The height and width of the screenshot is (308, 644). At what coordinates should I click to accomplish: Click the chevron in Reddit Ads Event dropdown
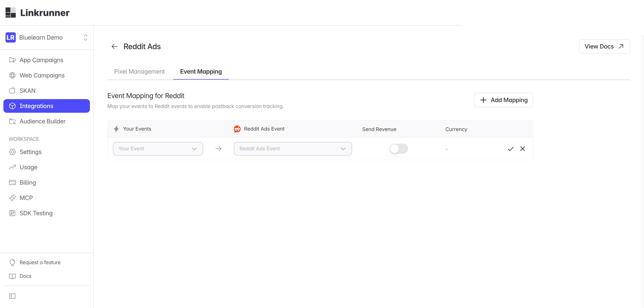tap(343, 149)
